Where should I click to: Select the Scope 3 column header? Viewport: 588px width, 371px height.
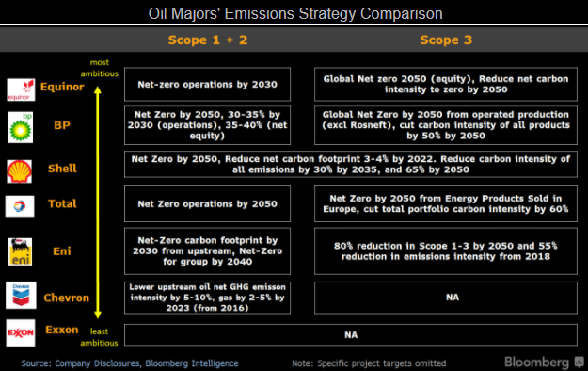(x=446, y=40)
